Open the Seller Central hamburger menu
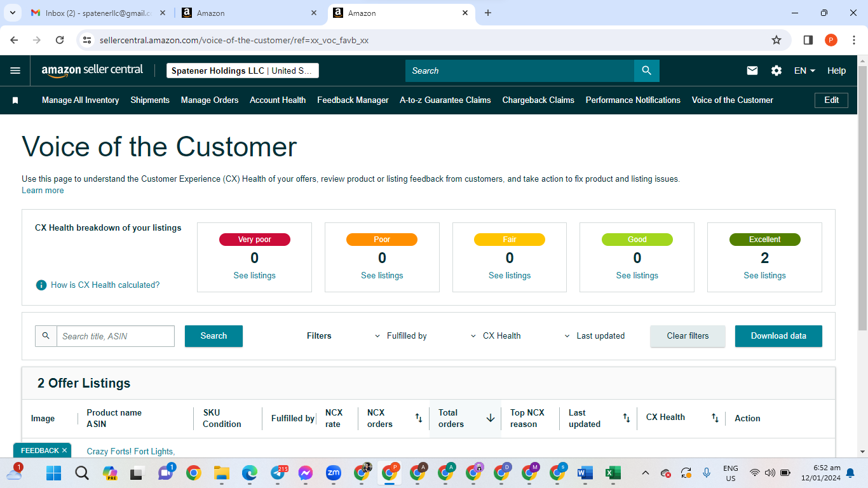Image resolution: width=868 pixels, height=488 pixels. point(15,71)
